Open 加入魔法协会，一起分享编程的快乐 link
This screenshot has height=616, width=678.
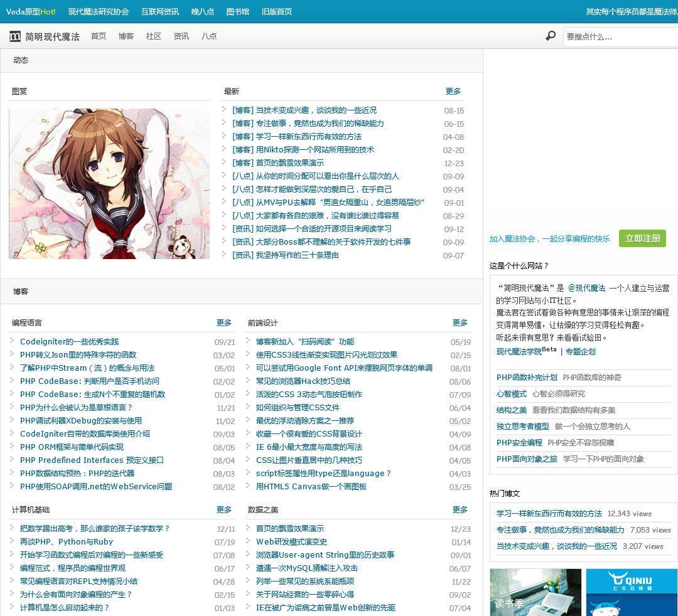click(549, 239)
